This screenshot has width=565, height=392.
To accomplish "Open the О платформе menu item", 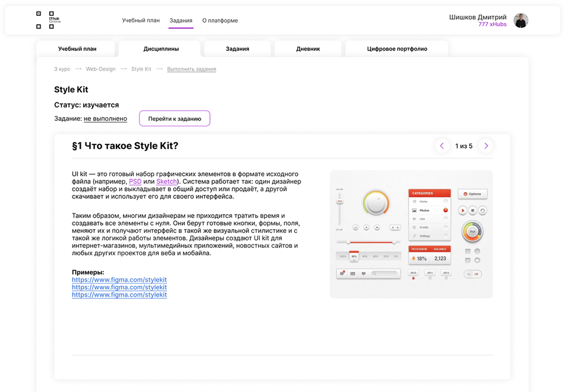I will [x=220, y=20].
